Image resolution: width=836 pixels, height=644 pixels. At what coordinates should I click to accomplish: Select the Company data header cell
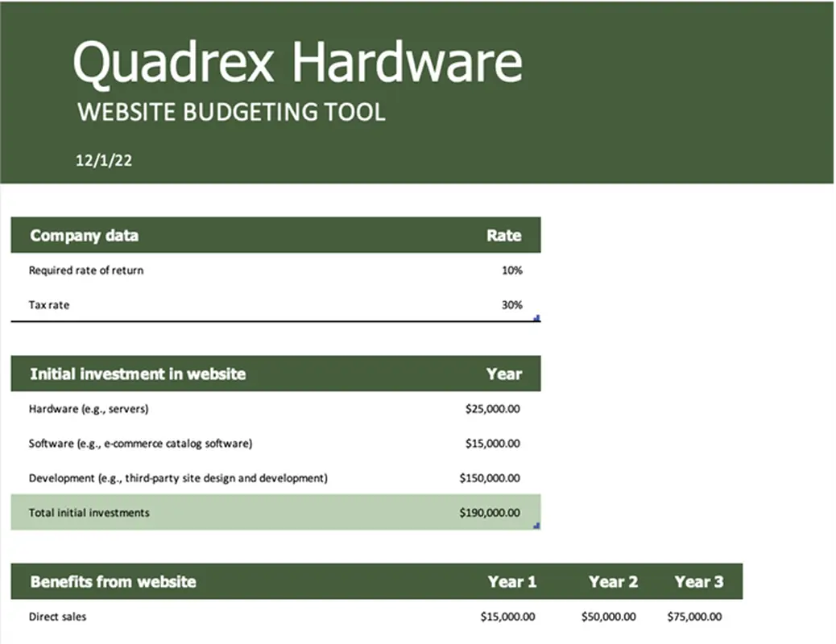point(84,235)
